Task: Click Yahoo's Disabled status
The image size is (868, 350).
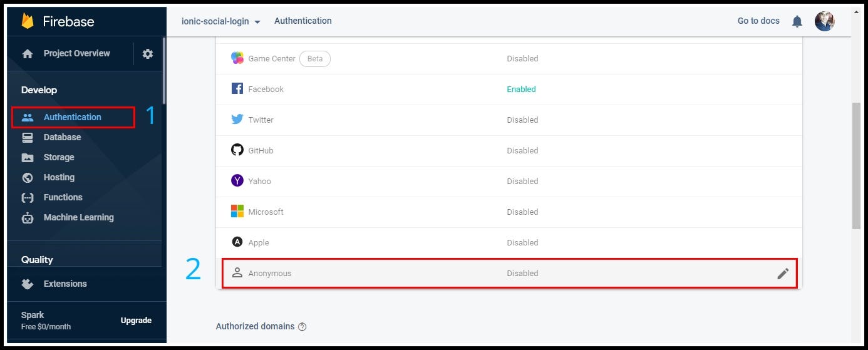Action: click(522, 181)
